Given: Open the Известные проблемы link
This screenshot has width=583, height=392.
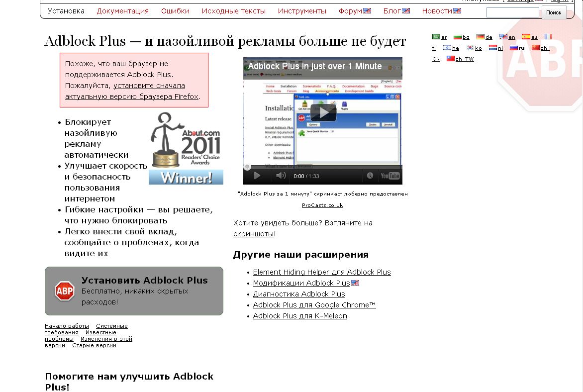Looking at the screenshot, I should (101, 332).
